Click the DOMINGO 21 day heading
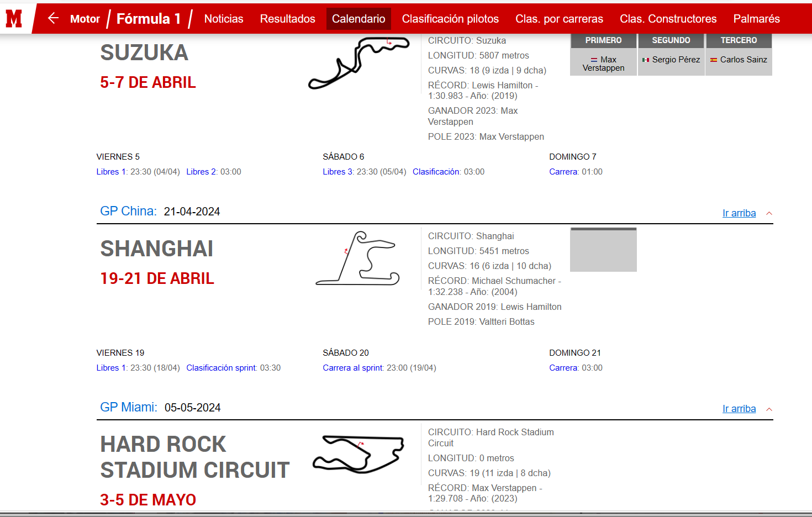This screenshot has height=517, width=812. coord(575,353)
